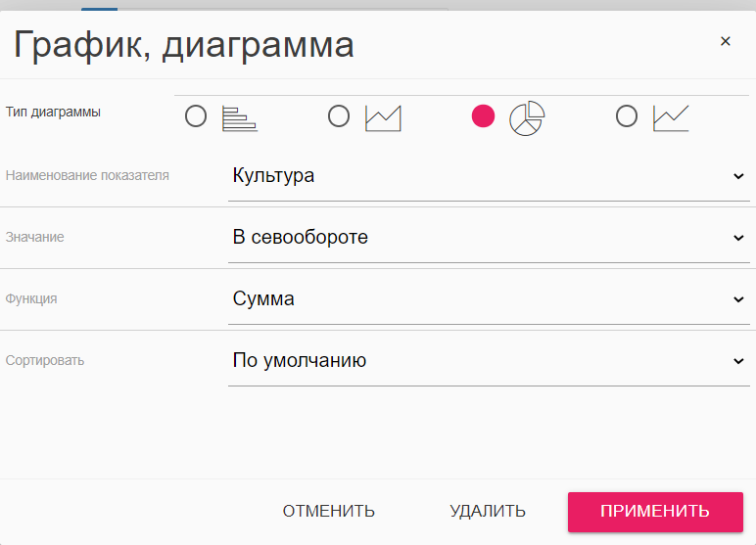
Task: Click the line chart icon
Action: coord(671,118)
